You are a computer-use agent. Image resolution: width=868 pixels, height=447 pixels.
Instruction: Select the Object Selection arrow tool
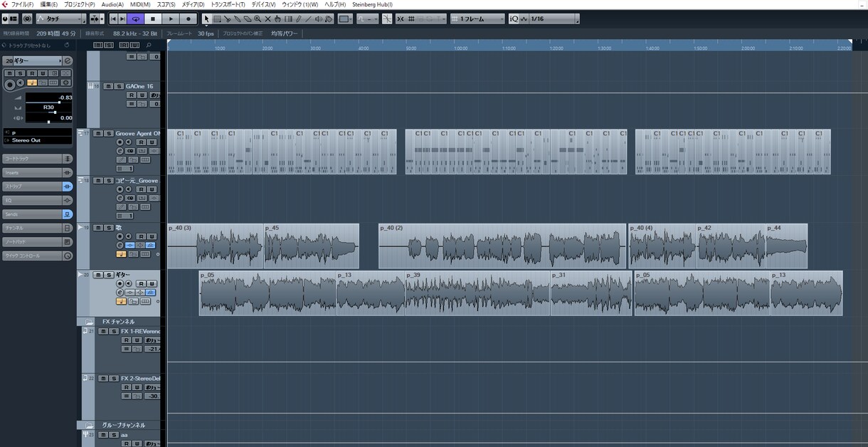206,19
